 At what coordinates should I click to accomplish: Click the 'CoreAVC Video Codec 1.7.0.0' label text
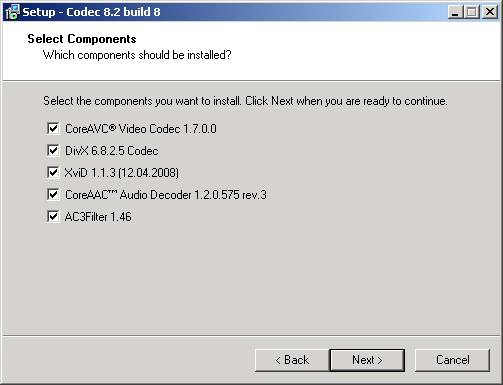pyautogui.click(x=141, y=129)
